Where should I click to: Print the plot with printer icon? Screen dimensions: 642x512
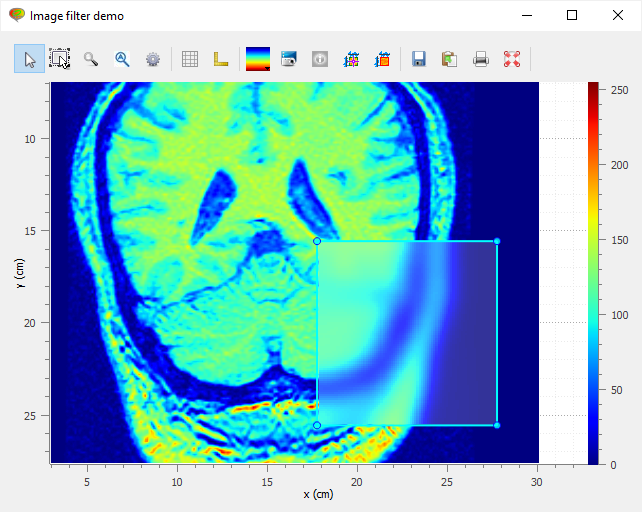click(481, 59)
